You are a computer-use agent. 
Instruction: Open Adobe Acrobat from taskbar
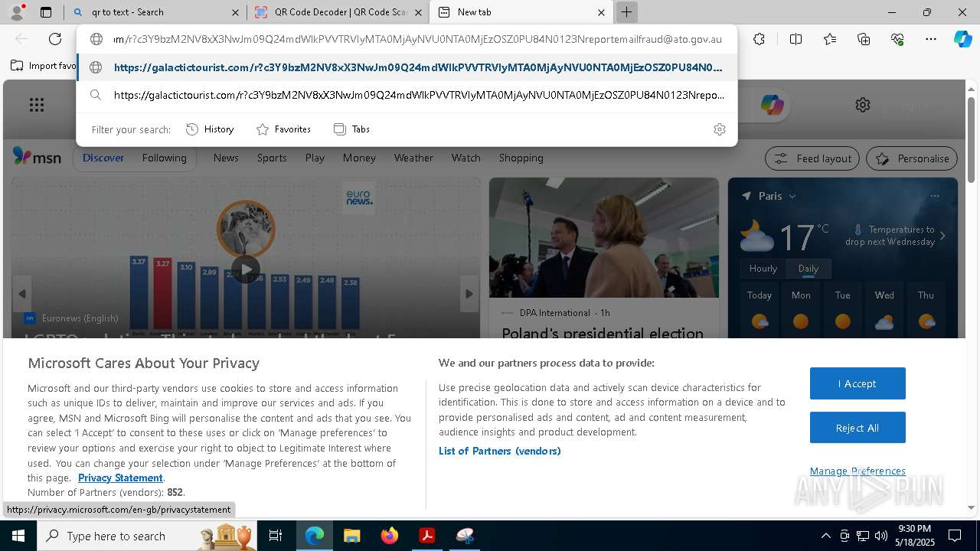[x=427, y=536]
